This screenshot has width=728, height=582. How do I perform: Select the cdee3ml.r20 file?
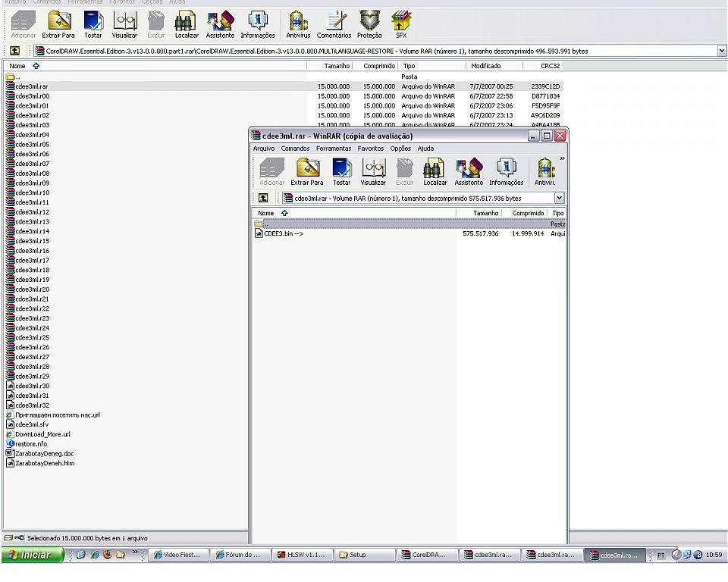(x=32, y=289)
